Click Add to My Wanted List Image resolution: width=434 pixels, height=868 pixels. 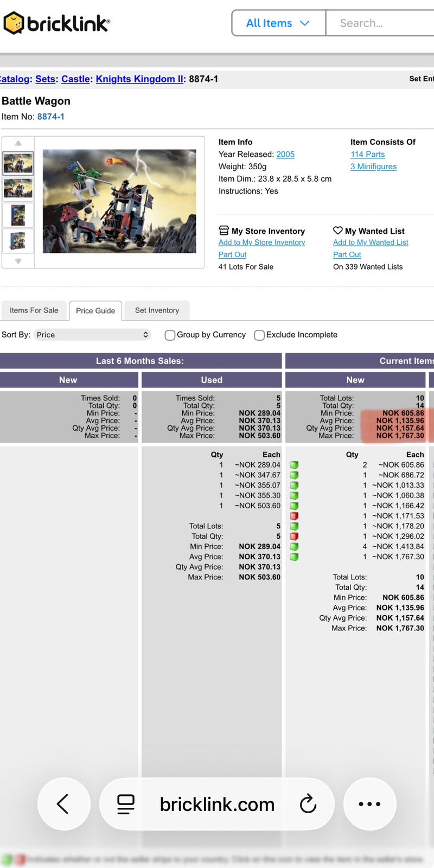pos(371,242)
